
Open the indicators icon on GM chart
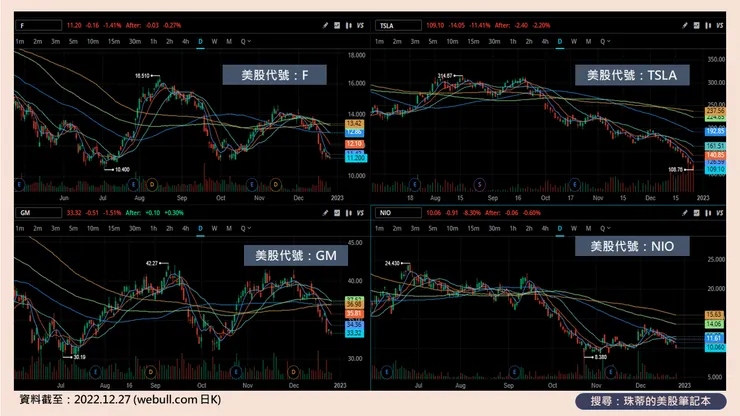coord(337,213)
